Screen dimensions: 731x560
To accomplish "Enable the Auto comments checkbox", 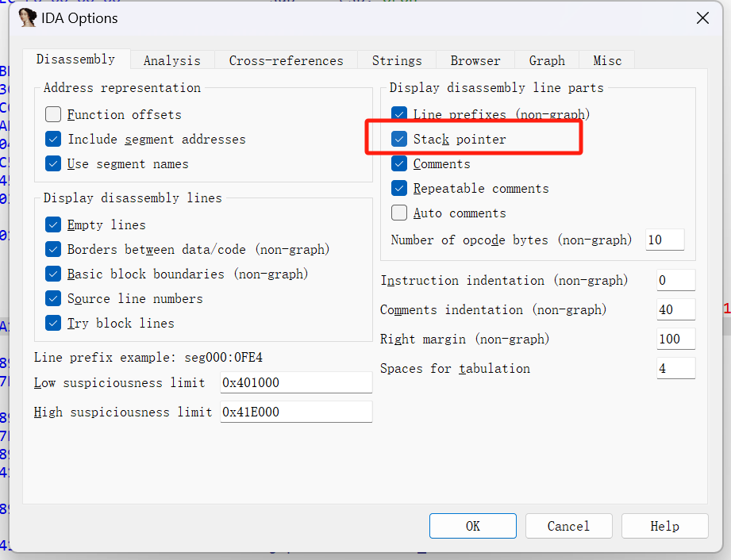I will (399, 213).
